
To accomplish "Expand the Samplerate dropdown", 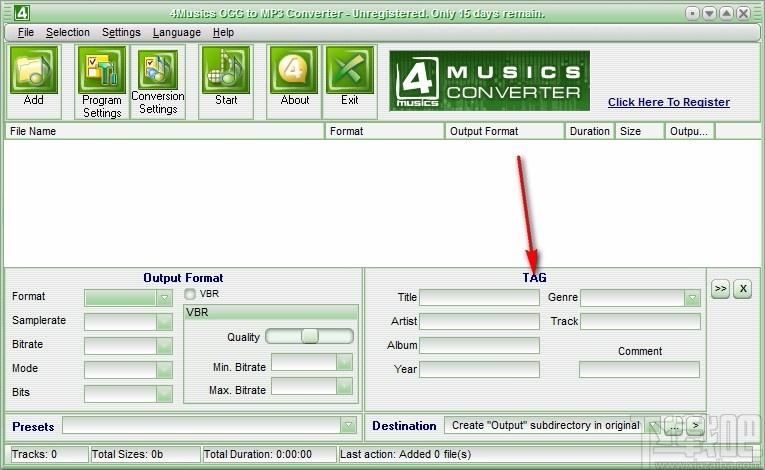I will [164, 322].
